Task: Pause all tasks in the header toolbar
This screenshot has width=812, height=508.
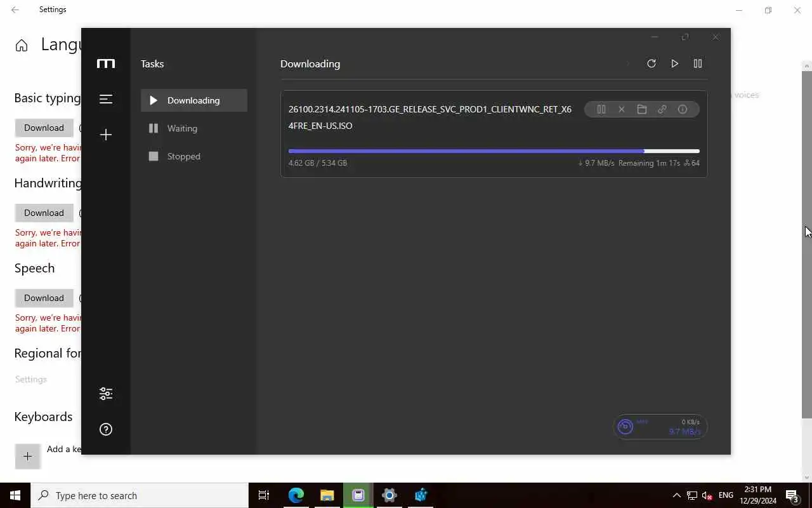Action: click(x=698, y=63)
